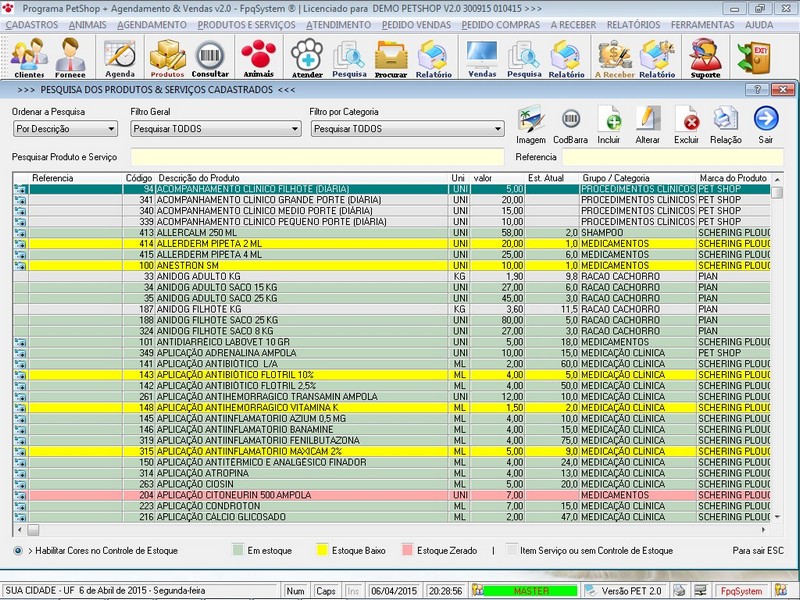Screen dimensions: 800x600
Task: Click the FpqSystem status bar button
Action: tap(741, 591)
